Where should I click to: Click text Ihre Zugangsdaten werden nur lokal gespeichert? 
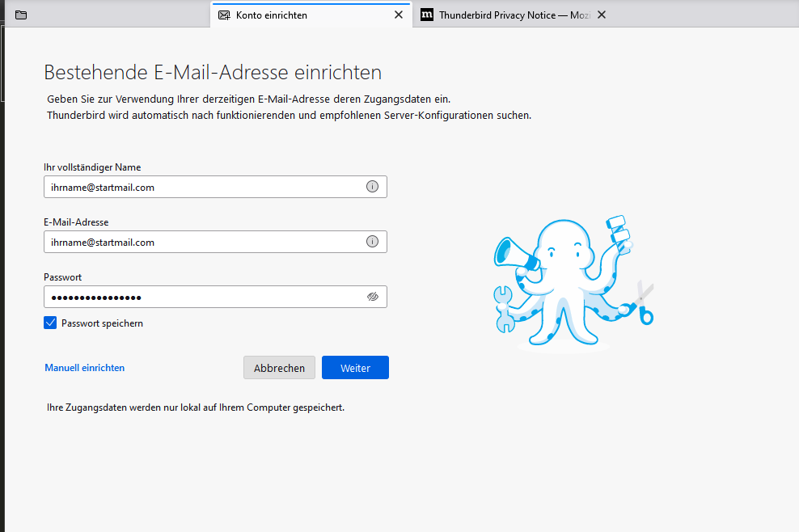coord(196,407)
